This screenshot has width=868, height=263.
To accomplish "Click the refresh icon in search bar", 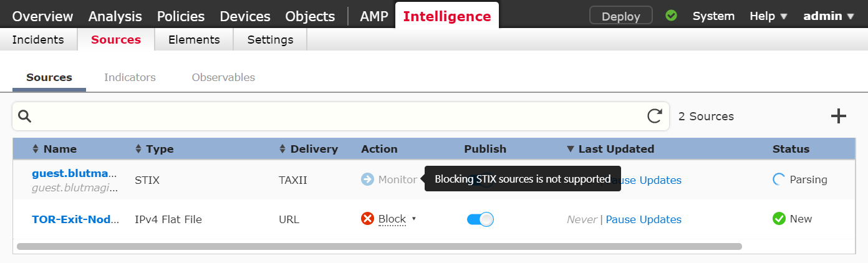I will tap(654, 116).
